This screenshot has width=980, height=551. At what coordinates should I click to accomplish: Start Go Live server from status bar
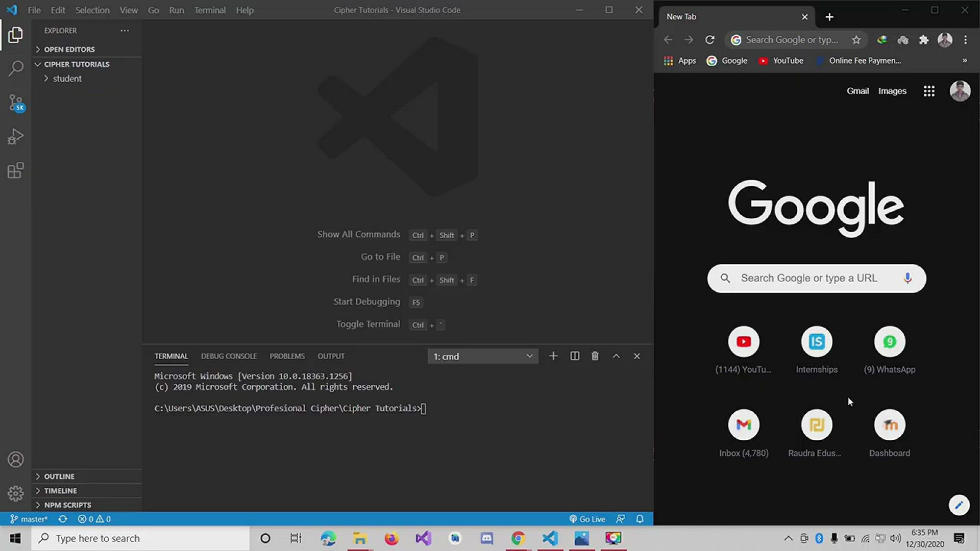point(587,519)
